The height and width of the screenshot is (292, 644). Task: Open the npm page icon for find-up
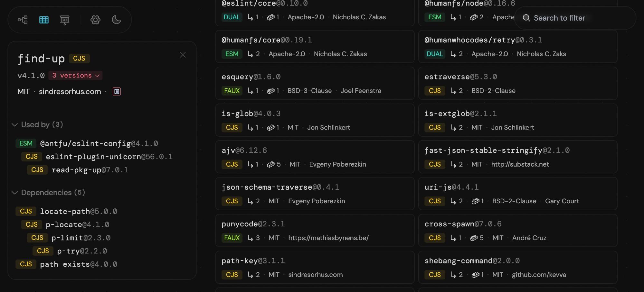pos(117,92)
